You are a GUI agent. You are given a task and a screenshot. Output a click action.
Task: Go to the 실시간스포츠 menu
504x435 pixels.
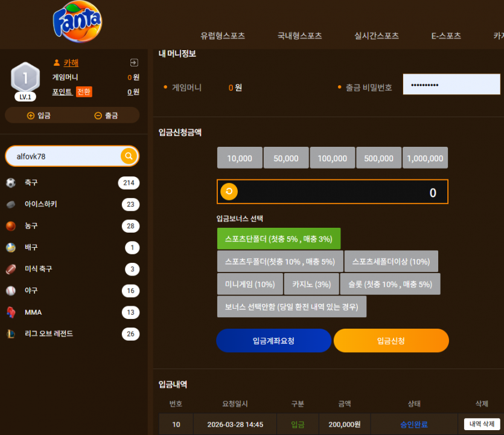pos(377,36)
